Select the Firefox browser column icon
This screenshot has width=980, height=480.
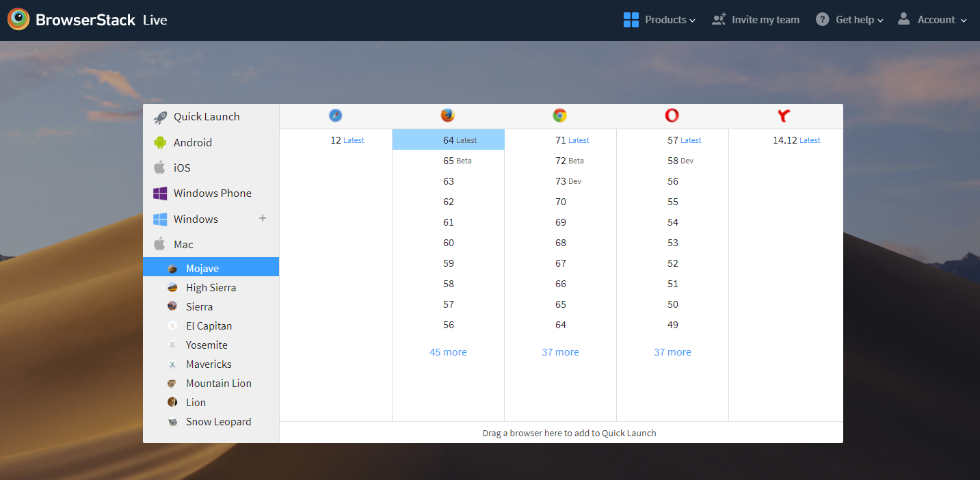[x=448, y=116]
